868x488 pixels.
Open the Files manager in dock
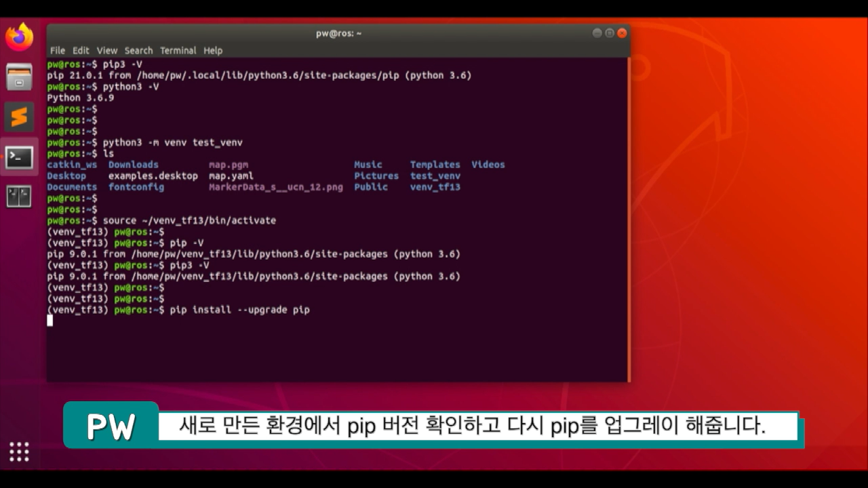tap(19, 77)
